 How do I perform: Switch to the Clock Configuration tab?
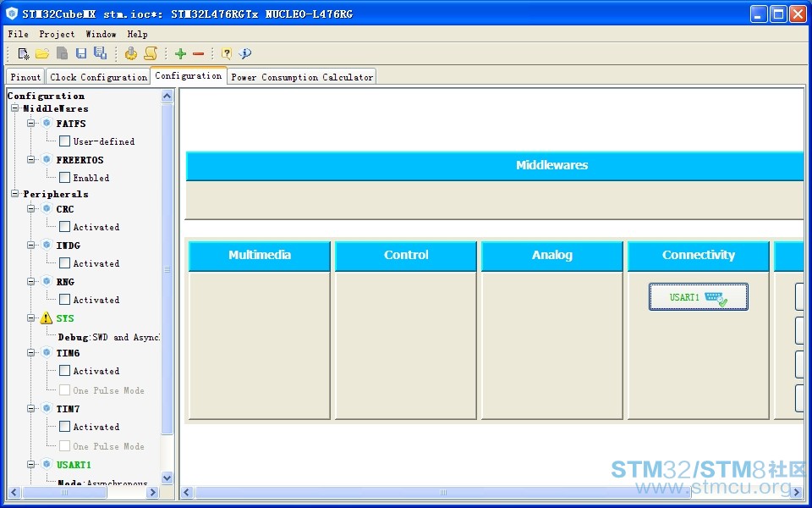point(98,77)
